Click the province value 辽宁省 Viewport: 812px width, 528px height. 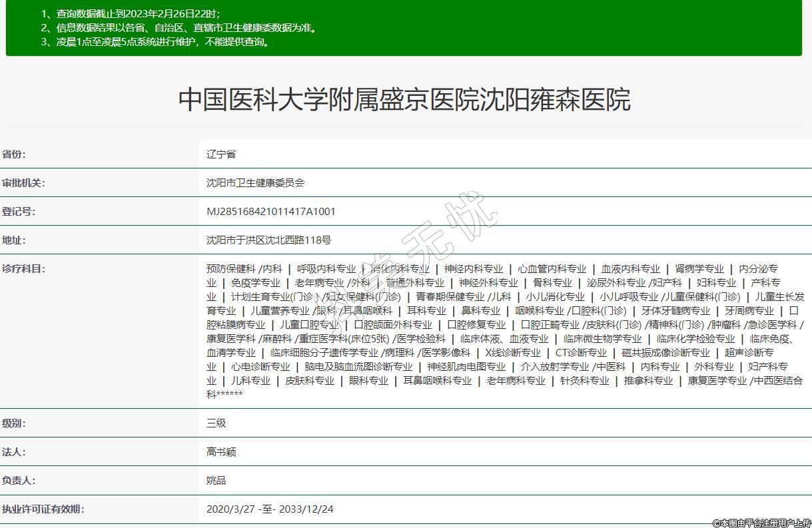coord(221,154)
